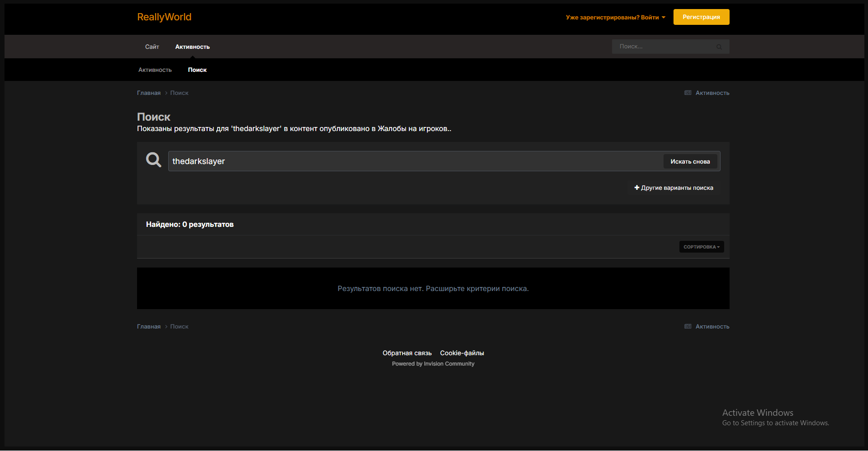Click the bottom Activity stream icon
The image size is (868, 451).
click(x=688, y=327)
